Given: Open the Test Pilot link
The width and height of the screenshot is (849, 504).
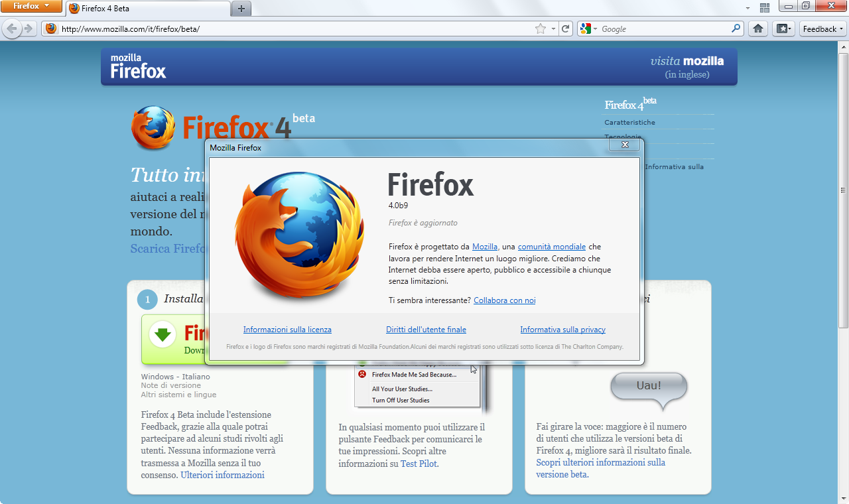Looking at the screenshot, I should pos(419,464).
